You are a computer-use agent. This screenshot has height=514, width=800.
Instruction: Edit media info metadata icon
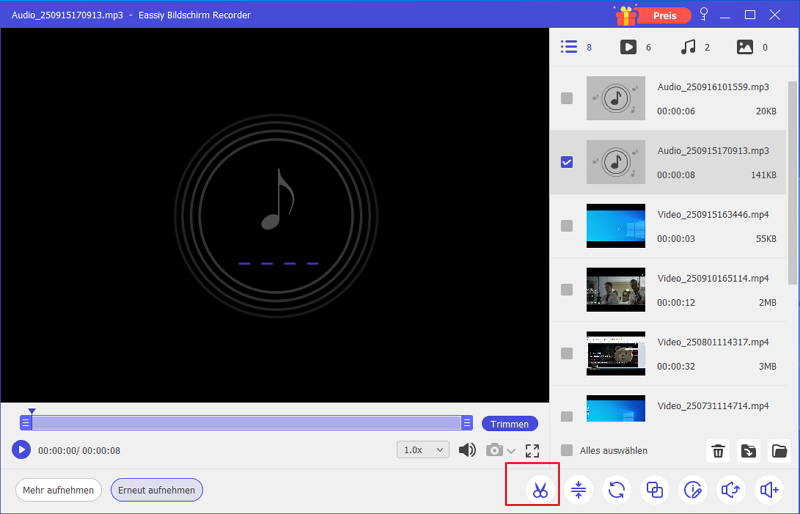[693, 490]
